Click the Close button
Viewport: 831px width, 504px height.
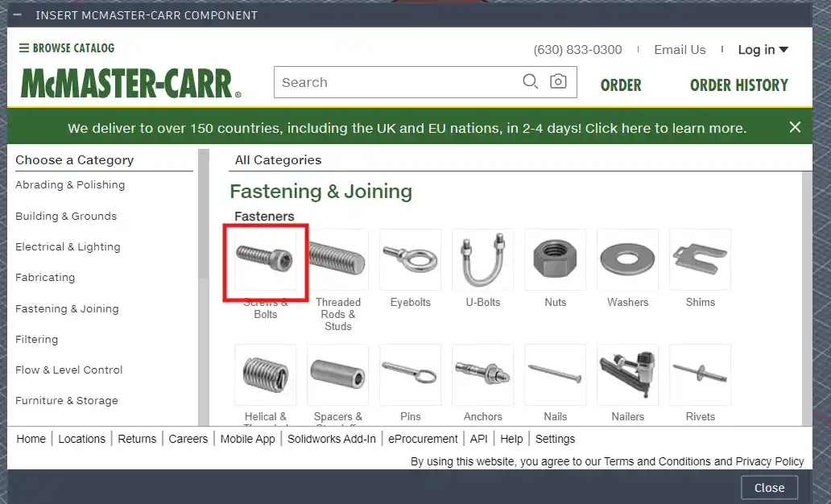[769, 488]
